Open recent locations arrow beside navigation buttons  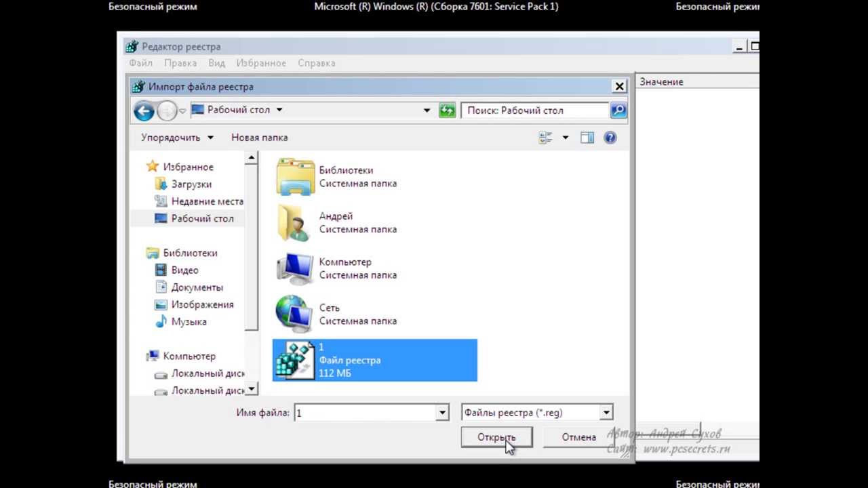(x=182, y=111)
